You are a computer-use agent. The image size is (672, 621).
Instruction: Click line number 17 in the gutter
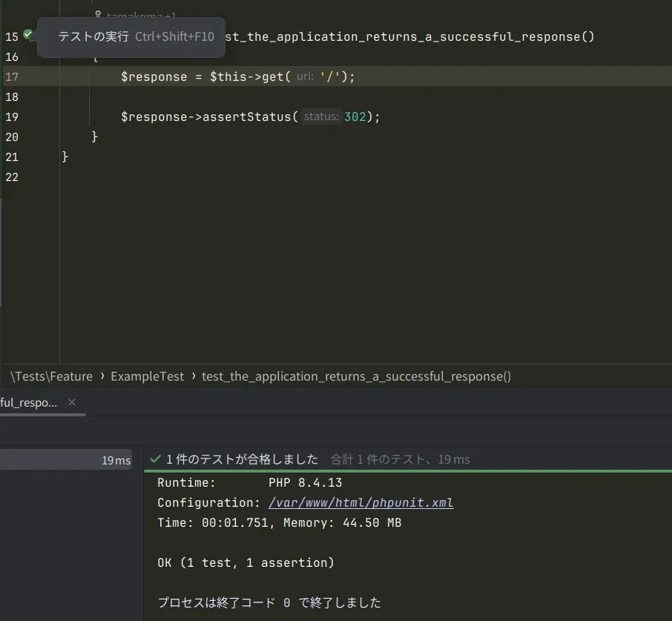[x=11, y=76]
